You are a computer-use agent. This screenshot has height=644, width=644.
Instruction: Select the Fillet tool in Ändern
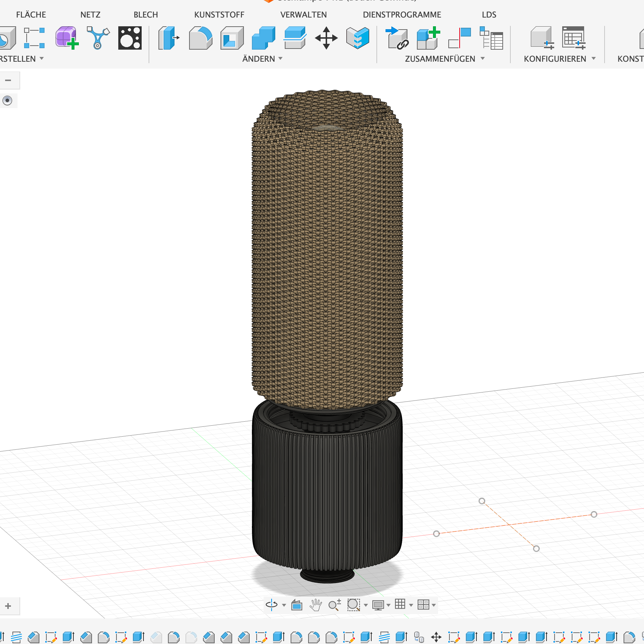tap(200, 38)
